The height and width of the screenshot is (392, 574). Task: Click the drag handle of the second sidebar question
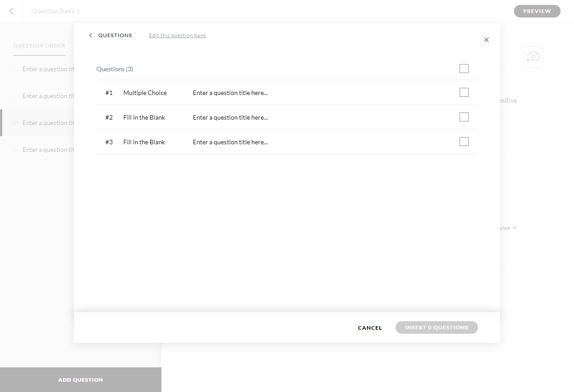[16, 96]
